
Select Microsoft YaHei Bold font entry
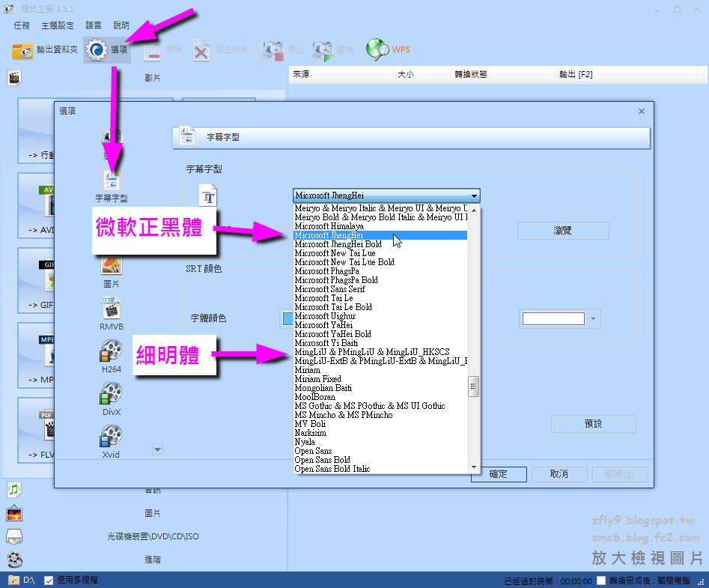click(380, 334)
